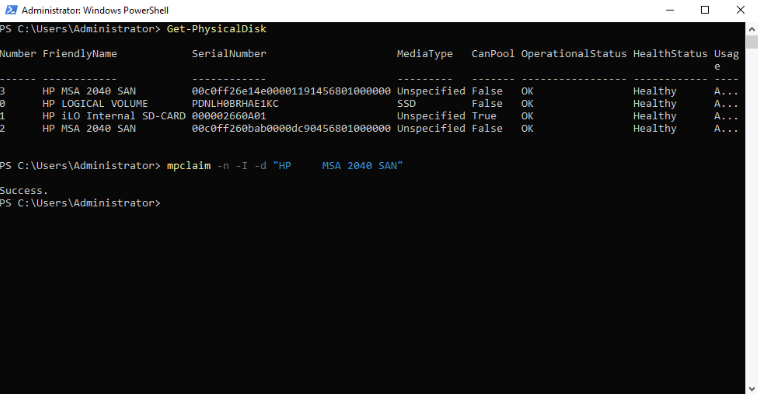This screenshot has height=394, width=758.
Task: Click the scrollbar down arrow
Action: click(x=751, y=388)
